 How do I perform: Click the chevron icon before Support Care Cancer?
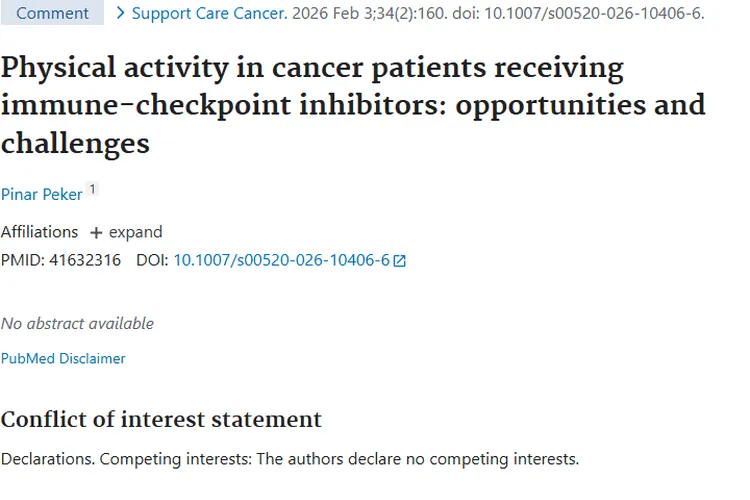coord(121,13)
